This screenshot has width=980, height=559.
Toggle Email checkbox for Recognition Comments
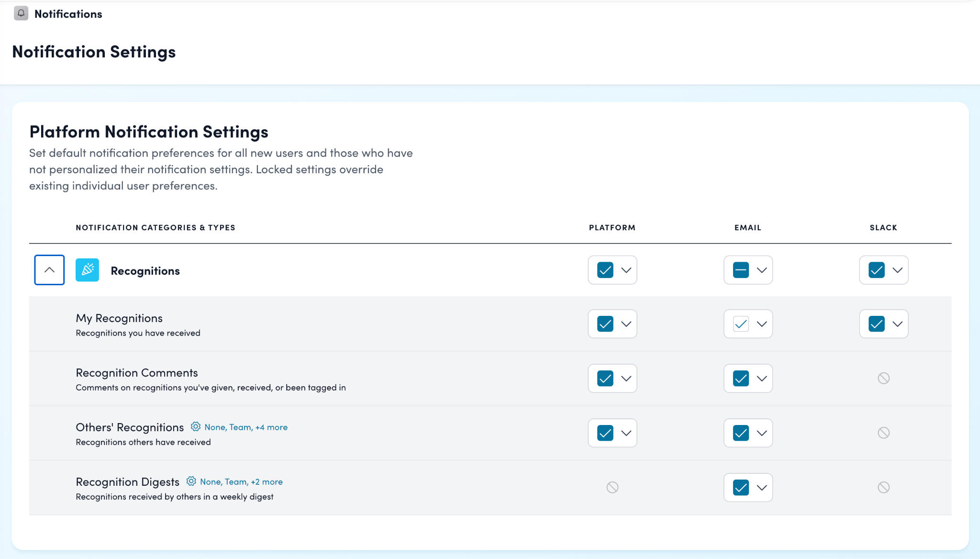point(740,379)
